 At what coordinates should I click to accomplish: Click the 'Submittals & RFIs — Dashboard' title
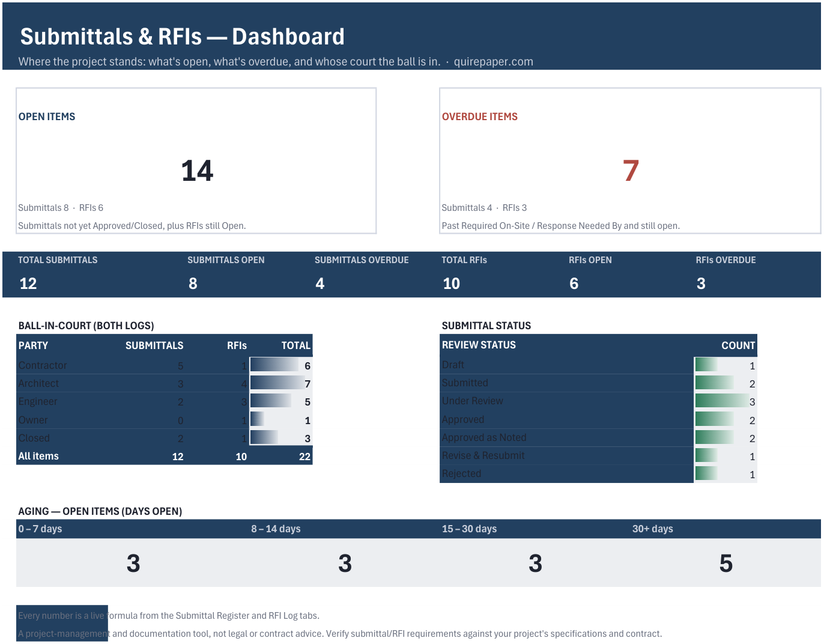182,37
